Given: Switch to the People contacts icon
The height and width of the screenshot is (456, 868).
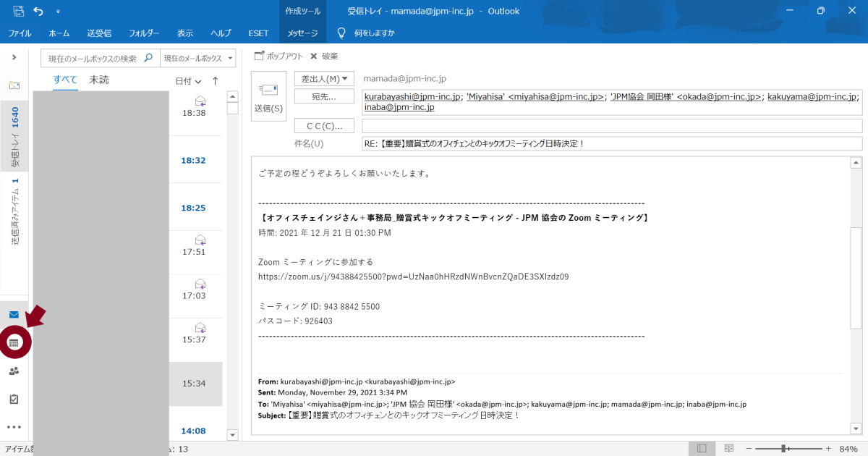Looking at the screenshot, I should 14,371.
